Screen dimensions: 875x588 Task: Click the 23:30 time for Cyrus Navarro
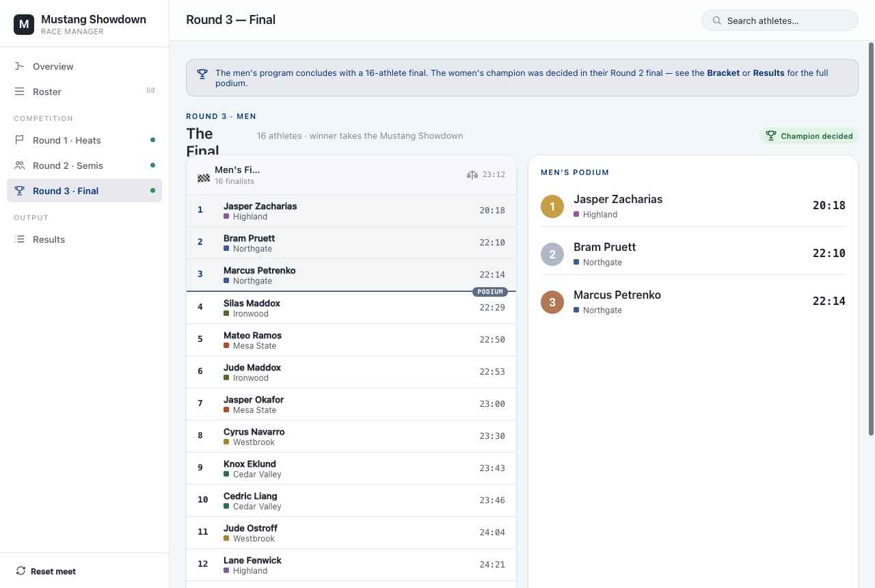(492, 436)
